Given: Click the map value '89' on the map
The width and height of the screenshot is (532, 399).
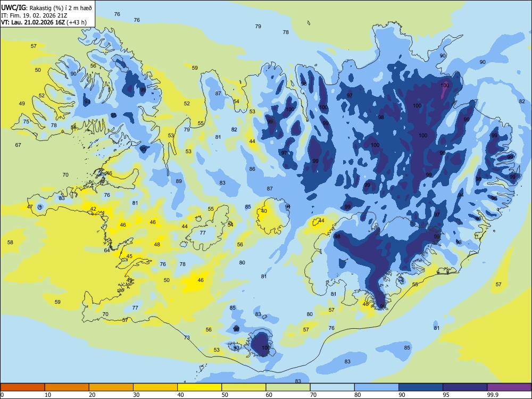Looking at the screenshot, I should 179,181.
